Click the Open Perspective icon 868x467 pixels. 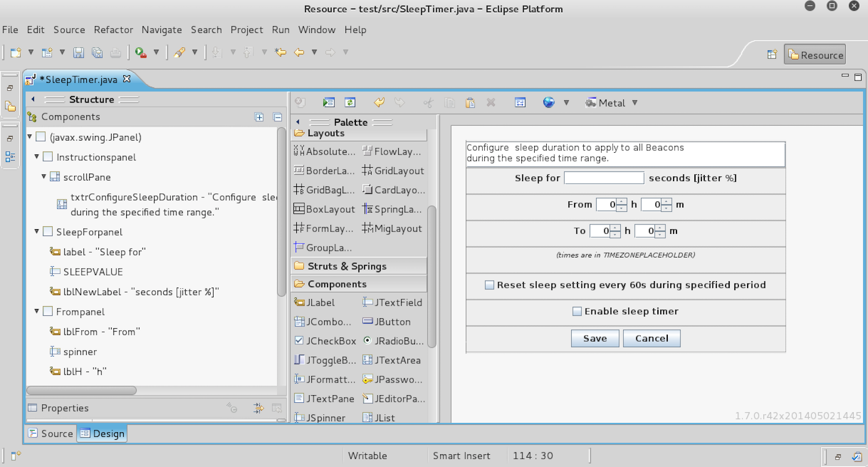(x=771, y=54)
